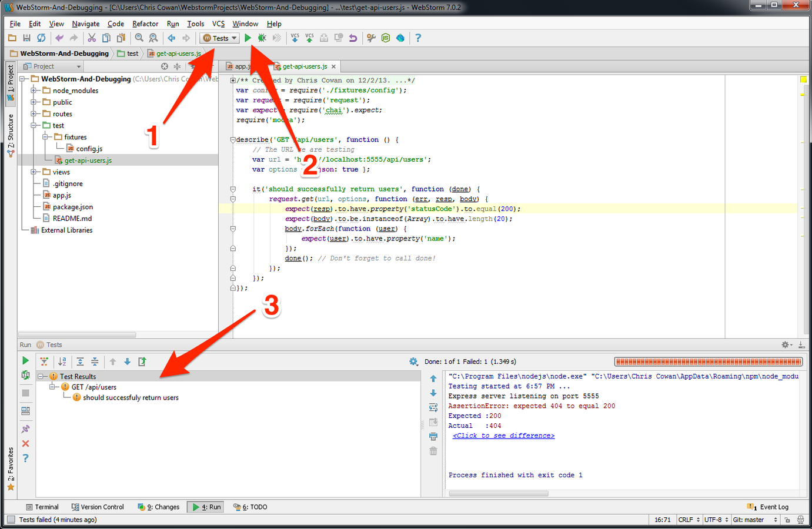
Task: Toggle the Z: Structure tool window button
Action: coord(11,135)
